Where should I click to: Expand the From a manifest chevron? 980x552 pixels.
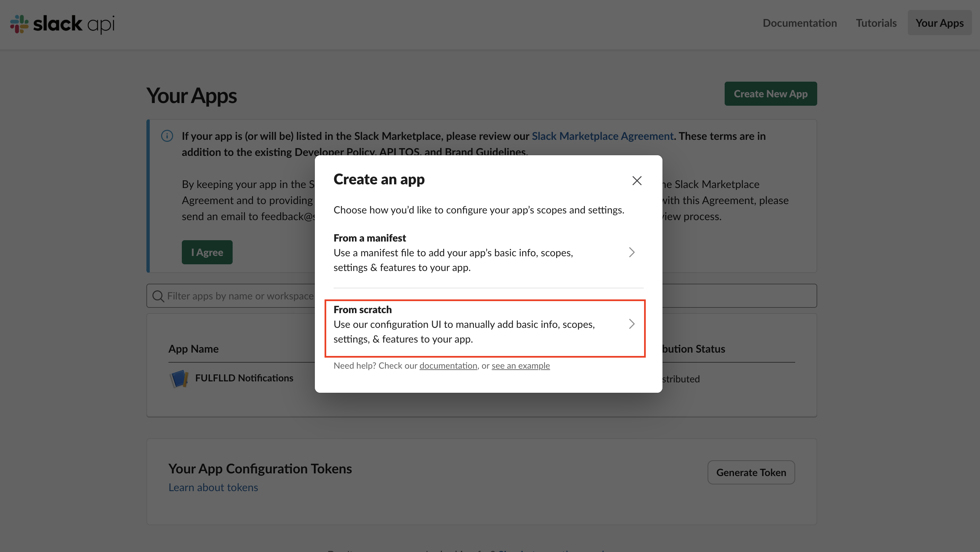coord(631,252)
